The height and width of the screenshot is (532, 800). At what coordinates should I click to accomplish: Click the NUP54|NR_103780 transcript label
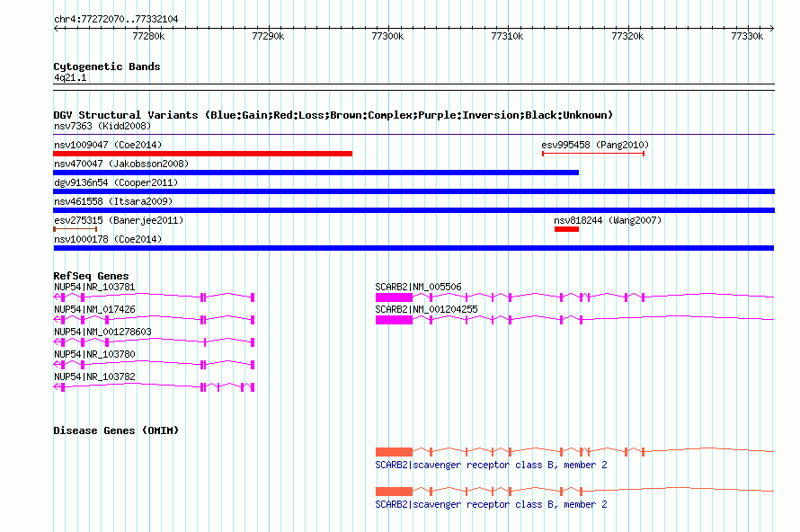94,354
